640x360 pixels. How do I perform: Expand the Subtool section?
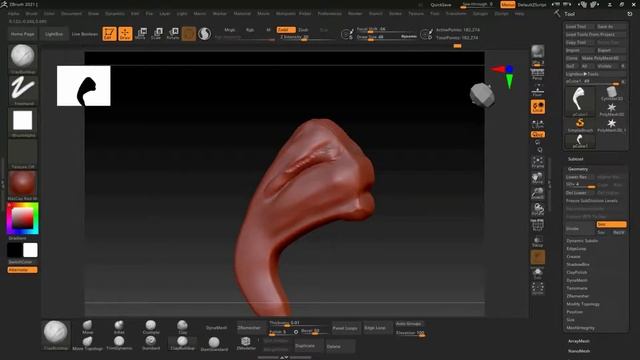tap(576, 159)
